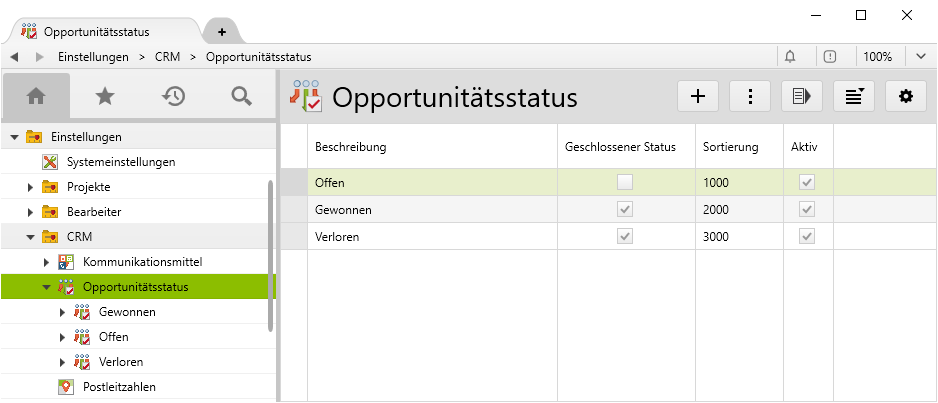The width and height of the screenshot is (938, 403).
Task: Go to the home navigation tab
Action: click(36, 96)
